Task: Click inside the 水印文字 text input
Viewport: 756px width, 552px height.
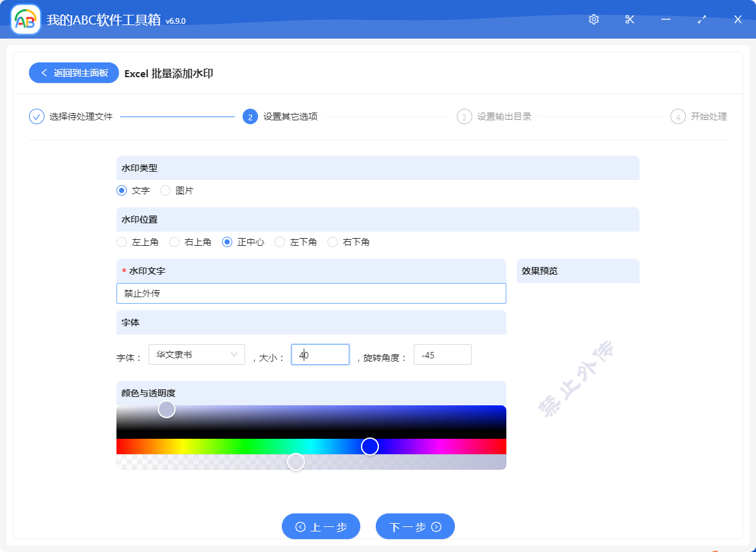Action: coord(311,293)
